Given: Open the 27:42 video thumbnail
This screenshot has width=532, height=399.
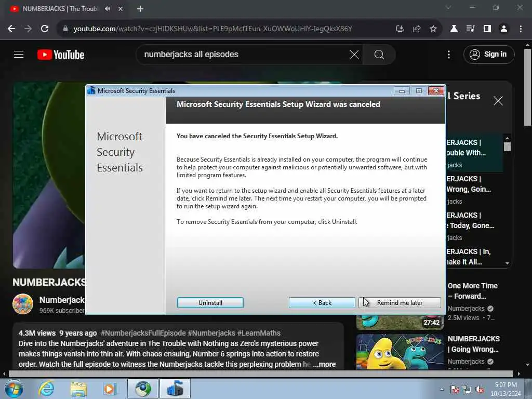Looking at the screenshot, I should pos(400,322).
